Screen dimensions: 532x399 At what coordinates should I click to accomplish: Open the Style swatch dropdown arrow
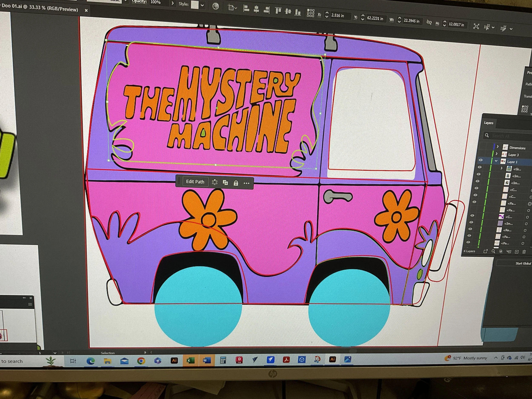(x=202, y=5)
